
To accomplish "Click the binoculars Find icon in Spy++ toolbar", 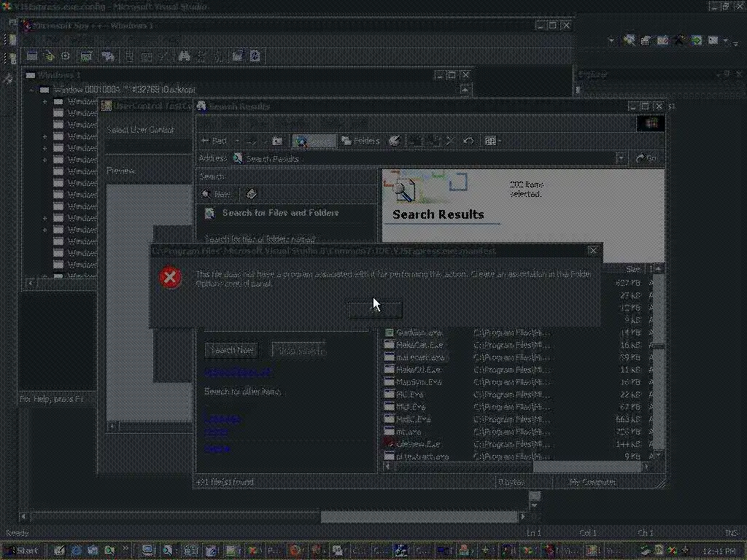I will click(184, 56).
